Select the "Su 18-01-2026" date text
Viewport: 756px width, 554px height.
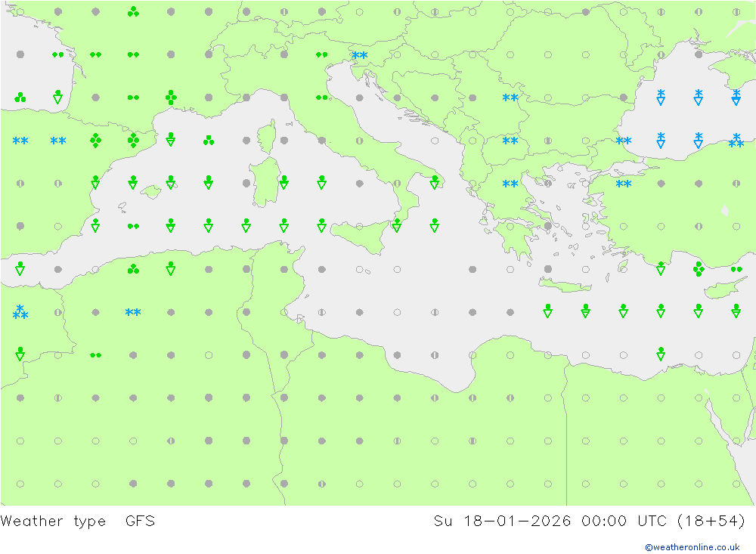pos(502,522)
